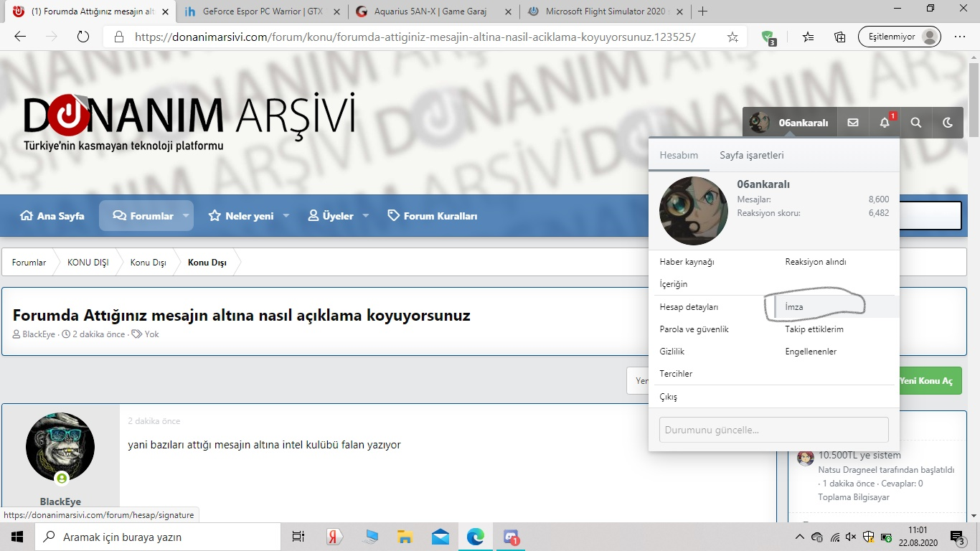Expand the Forumlar dropdown arrow
The image size is (980, 551).
[x=186, y=215]
